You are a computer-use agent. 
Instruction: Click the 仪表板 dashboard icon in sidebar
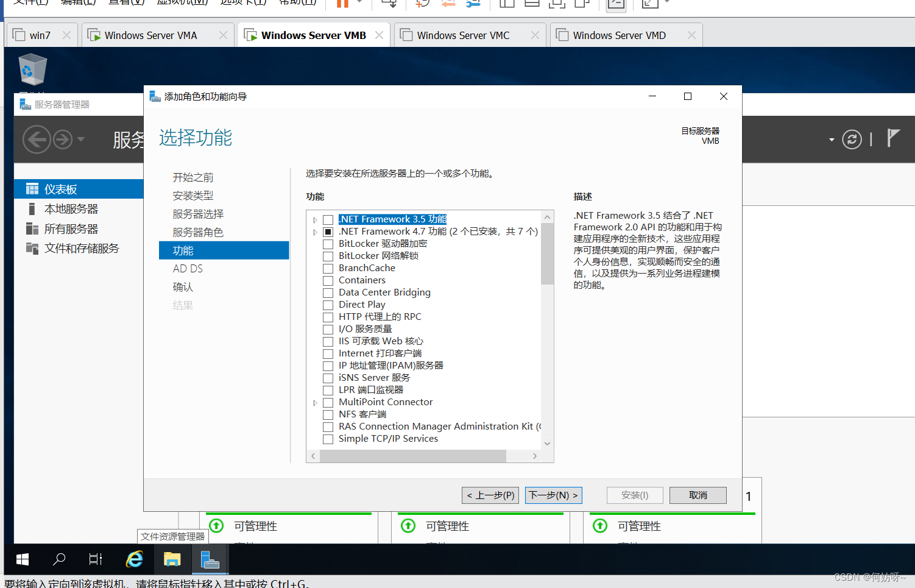coord(32,189)
